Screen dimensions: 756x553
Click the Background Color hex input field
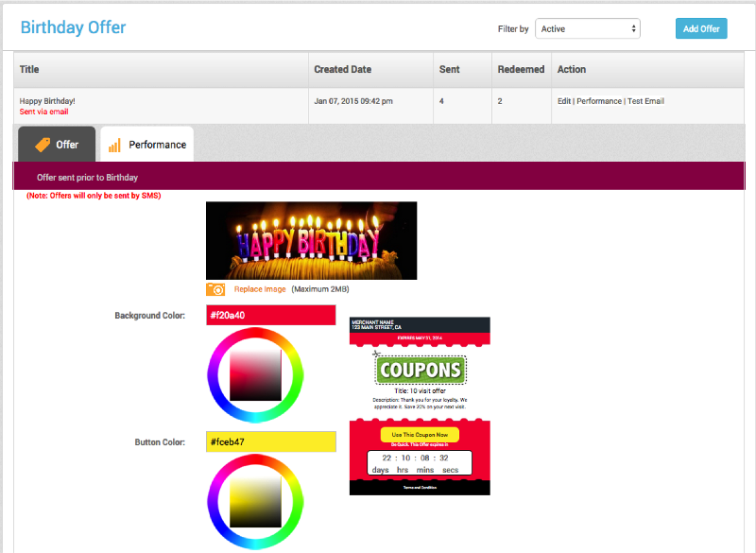click(x=270, y=316)
